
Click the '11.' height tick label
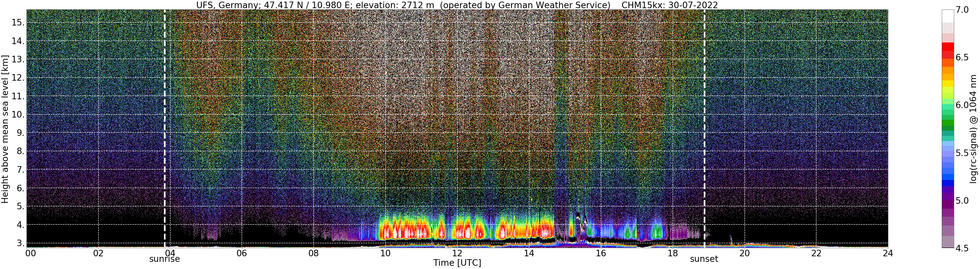pyautogui.click(x=18, y=96)
